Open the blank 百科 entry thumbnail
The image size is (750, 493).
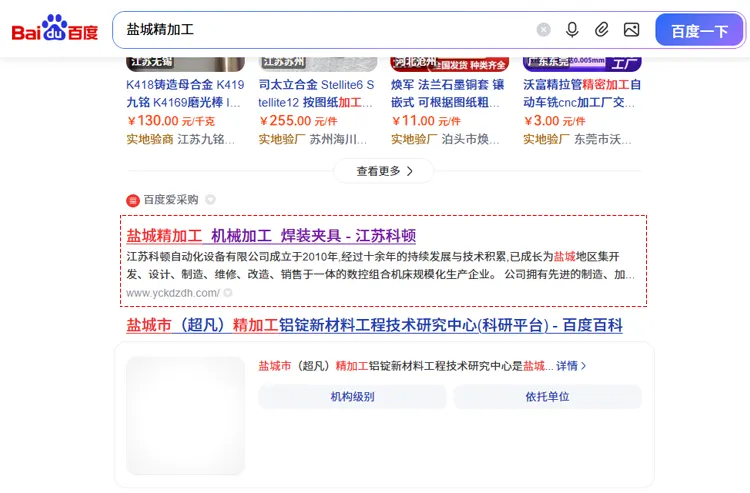(186, 415)
